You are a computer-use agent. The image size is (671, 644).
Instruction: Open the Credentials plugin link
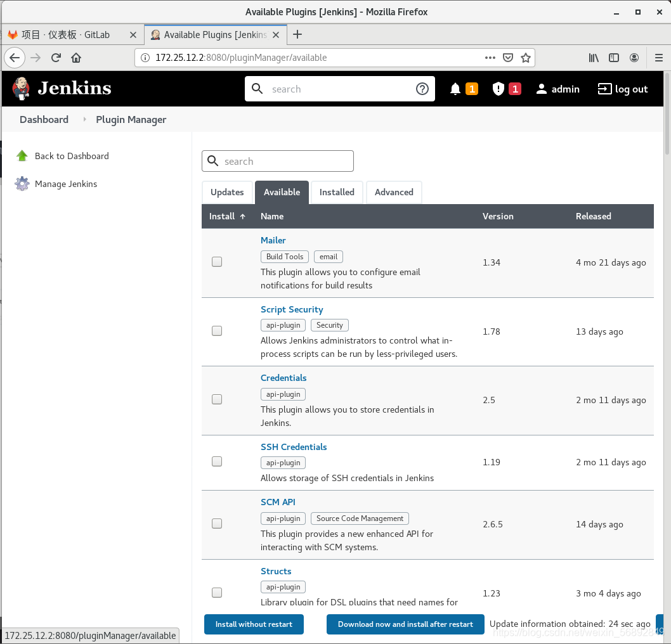click(x=283, y=378)
